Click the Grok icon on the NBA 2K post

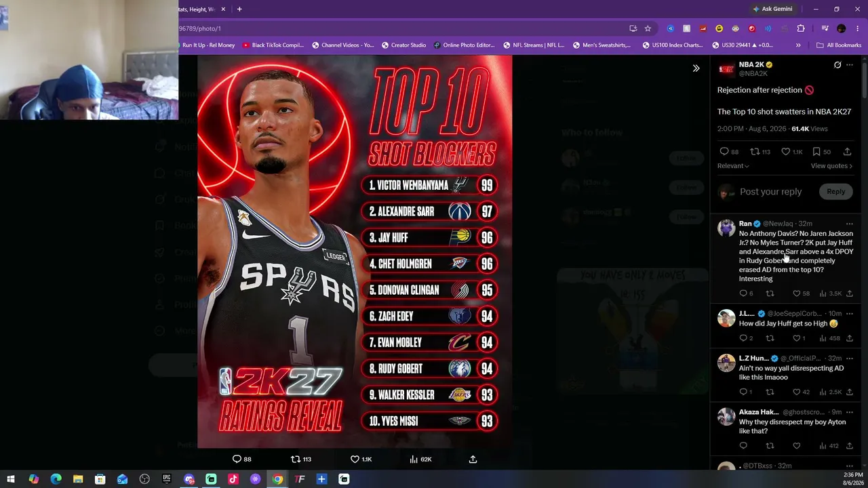click(x=837, y=65)
